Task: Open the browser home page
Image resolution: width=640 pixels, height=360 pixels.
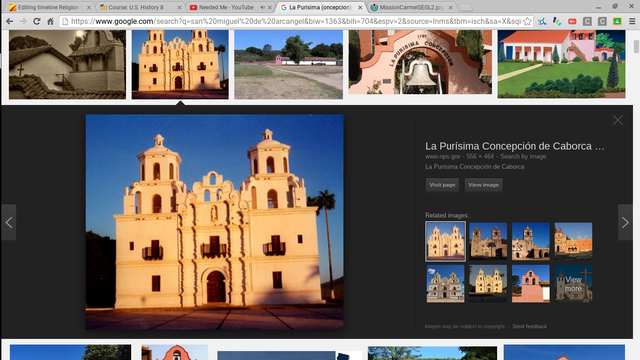Action: pyautogui.click(x=50, y=21)
